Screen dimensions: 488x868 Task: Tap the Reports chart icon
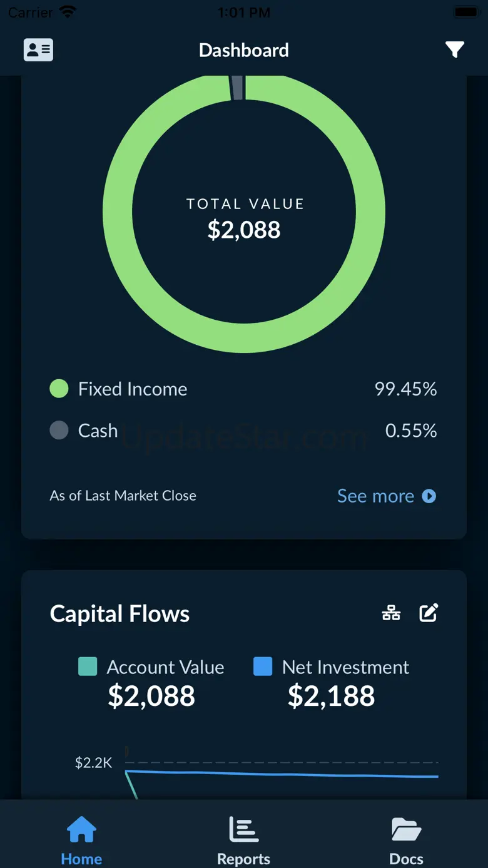(243, 830)
